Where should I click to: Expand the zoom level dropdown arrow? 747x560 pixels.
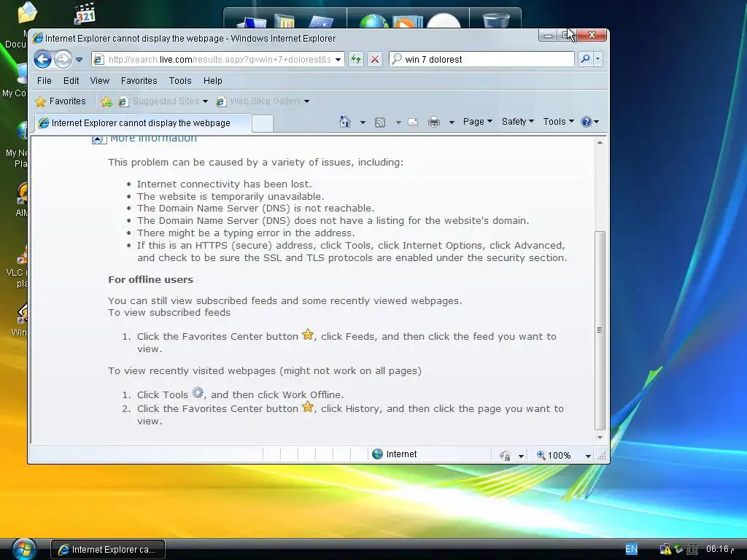tap(588, 456)
